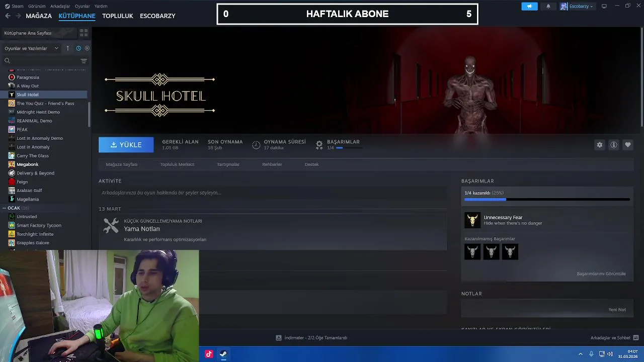Open the announcements megaphone icon
Viewport: 644px width, 362px height.
click(529, 6)
